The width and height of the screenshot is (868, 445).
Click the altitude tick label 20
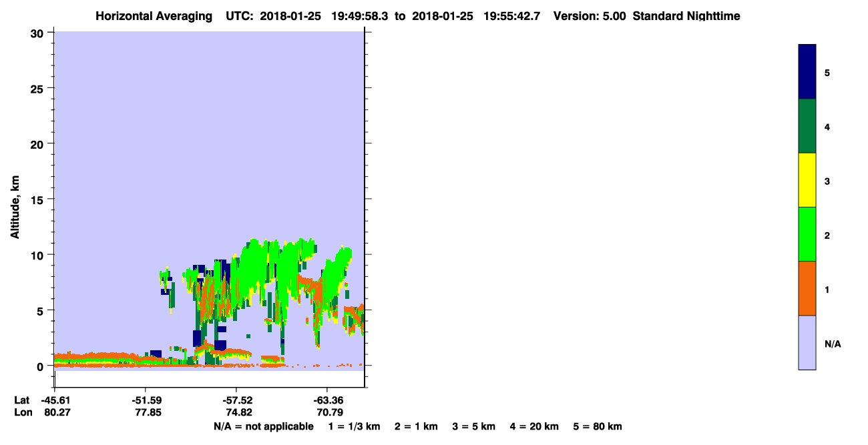pos(39,144)
